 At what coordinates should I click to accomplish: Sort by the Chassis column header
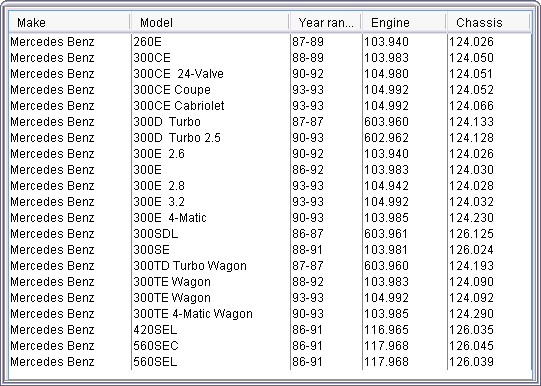click(488, 22)
